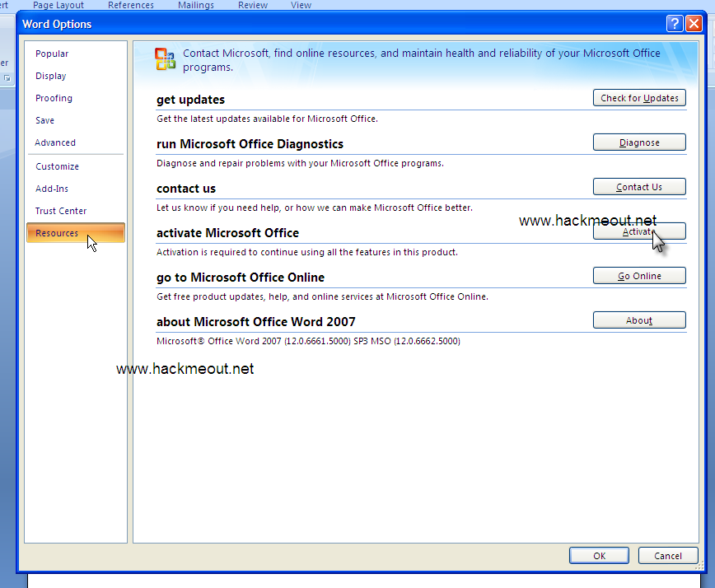Click the Activate button

[639, 231]
